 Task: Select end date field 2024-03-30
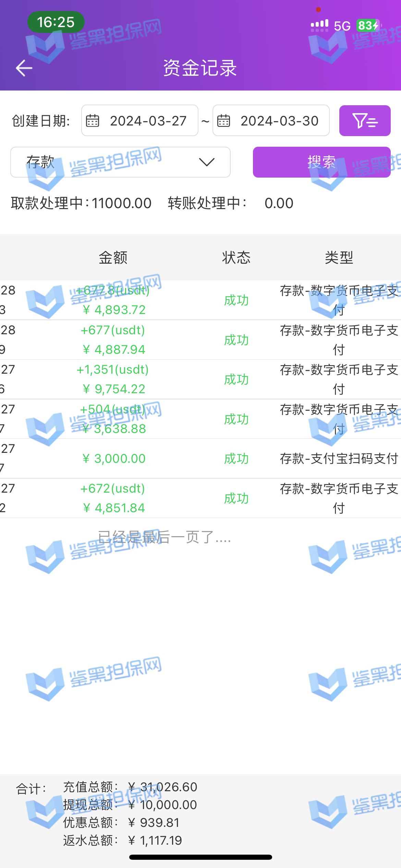click(x=279, y=121)
